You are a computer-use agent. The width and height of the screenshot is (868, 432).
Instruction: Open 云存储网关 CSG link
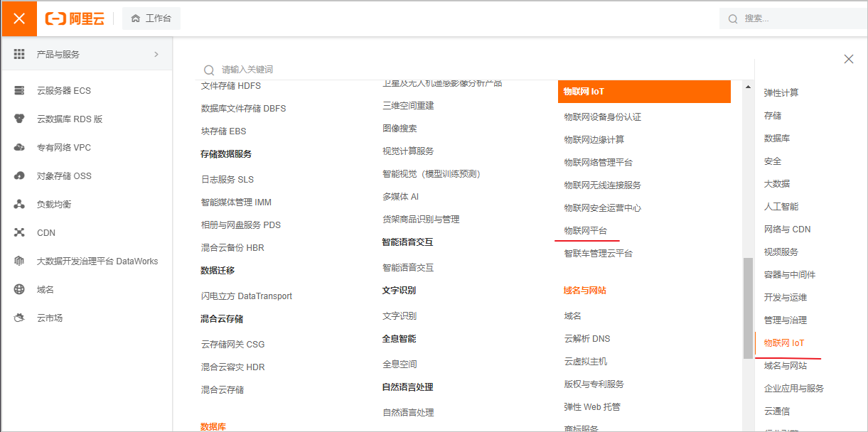[233, 344]
